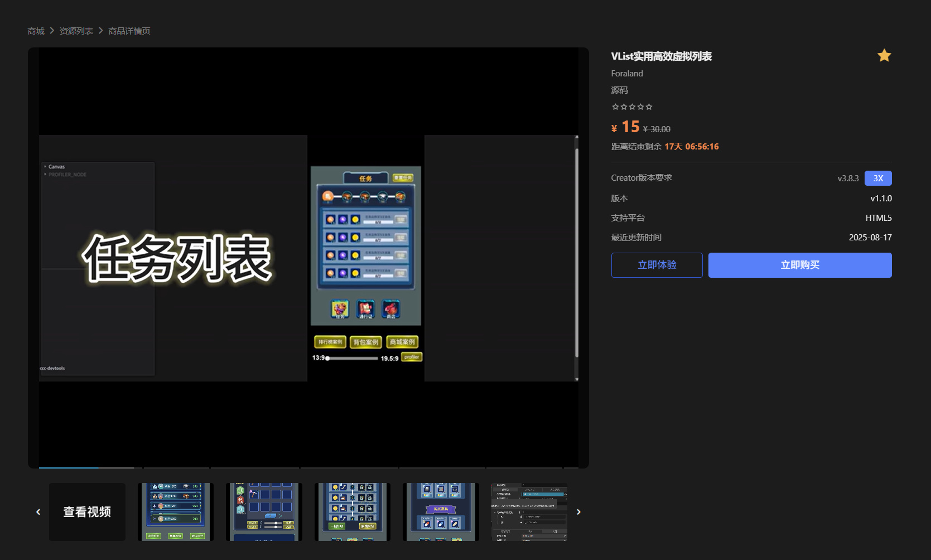Click the 商品详情页 breadcrumb item

129,31
